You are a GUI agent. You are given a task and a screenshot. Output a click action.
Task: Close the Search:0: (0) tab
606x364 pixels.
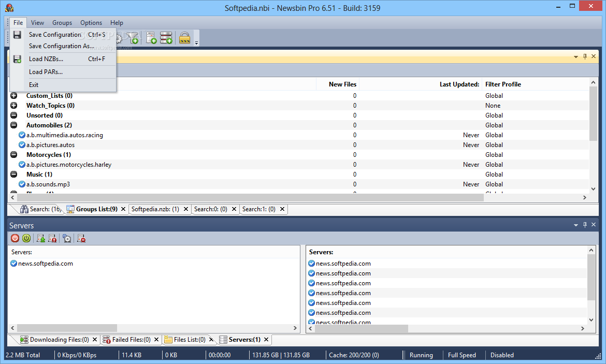point(234,209)
